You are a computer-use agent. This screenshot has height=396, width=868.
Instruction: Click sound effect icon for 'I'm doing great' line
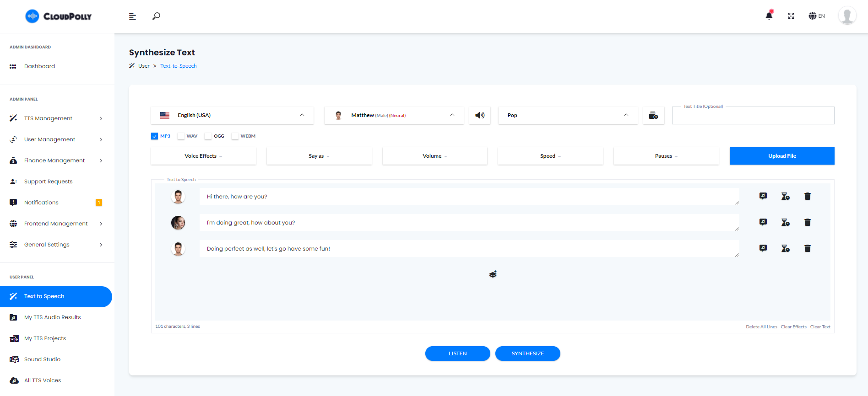[x=763, y=222]
